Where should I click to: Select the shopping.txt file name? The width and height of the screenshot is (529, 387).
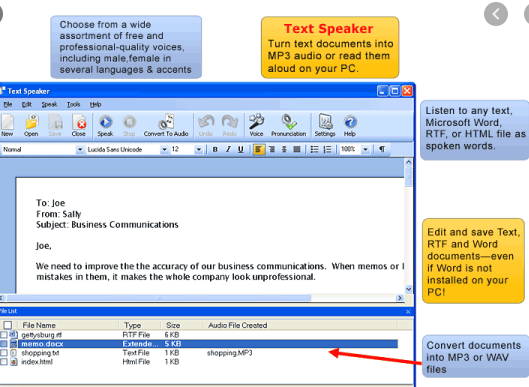click(40, 353)
